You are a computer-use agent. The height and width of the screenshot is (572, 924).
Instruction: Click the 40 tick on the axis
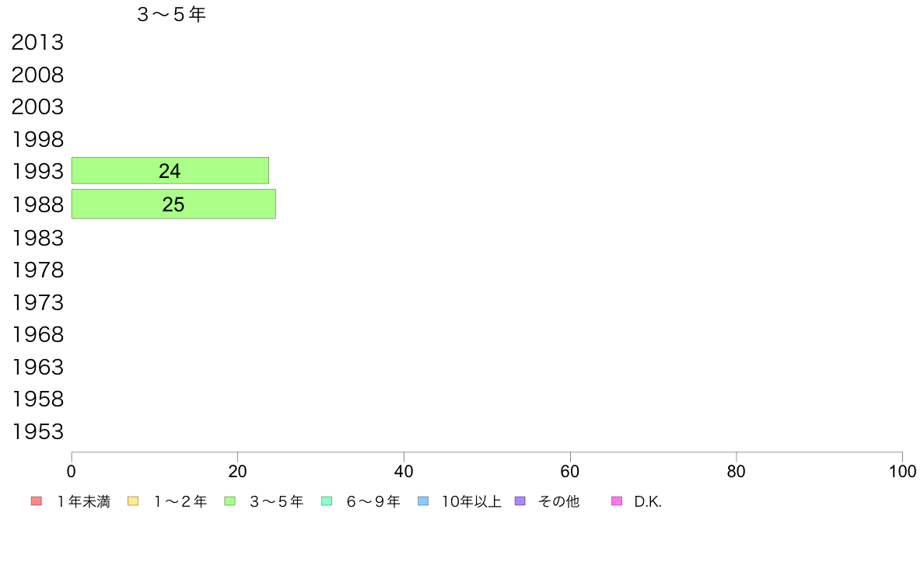click(x=404, y=471)
